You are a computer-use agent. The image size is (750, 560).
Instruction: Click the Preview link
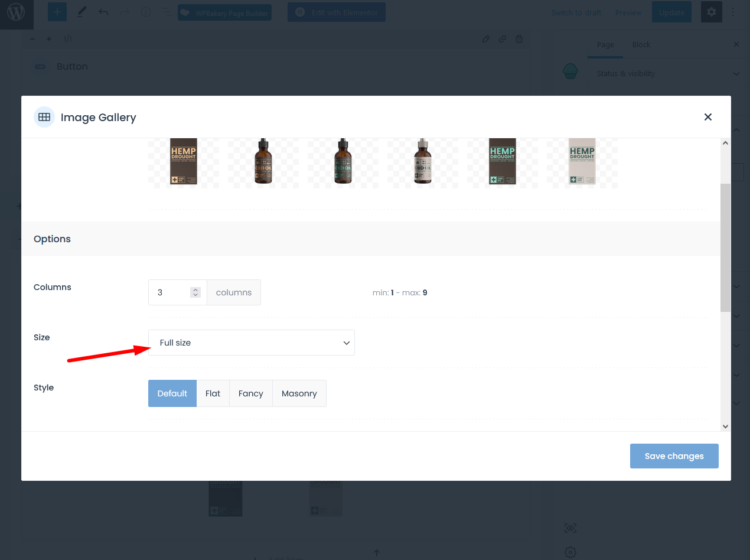coord(628,12)
